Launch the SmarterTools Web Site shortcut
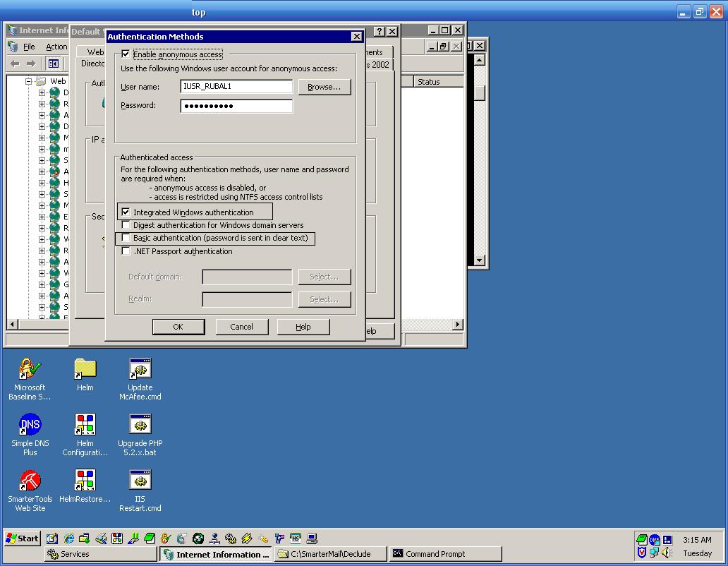Viewport: 728px width, 566px height. point(30,480)
